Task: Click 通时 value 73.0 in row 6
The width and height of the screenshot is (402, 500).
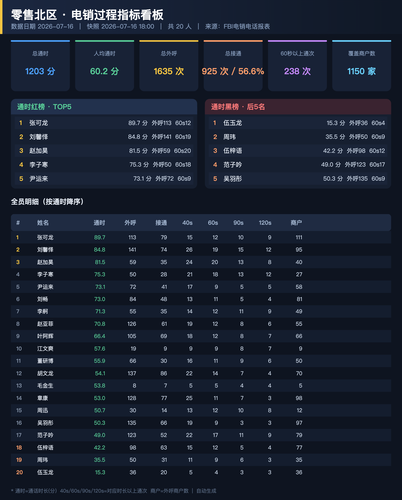Action: 100,299
